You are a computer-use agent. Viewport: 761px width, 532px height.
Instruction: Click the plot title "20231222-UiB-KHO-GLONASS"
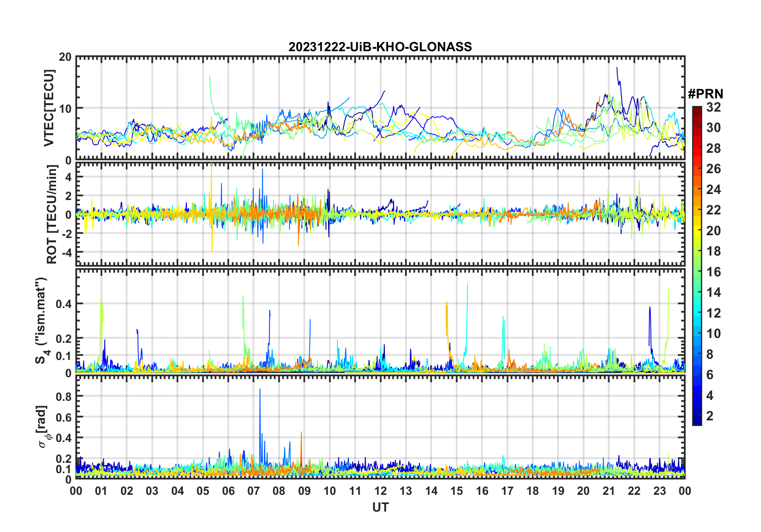380,47
